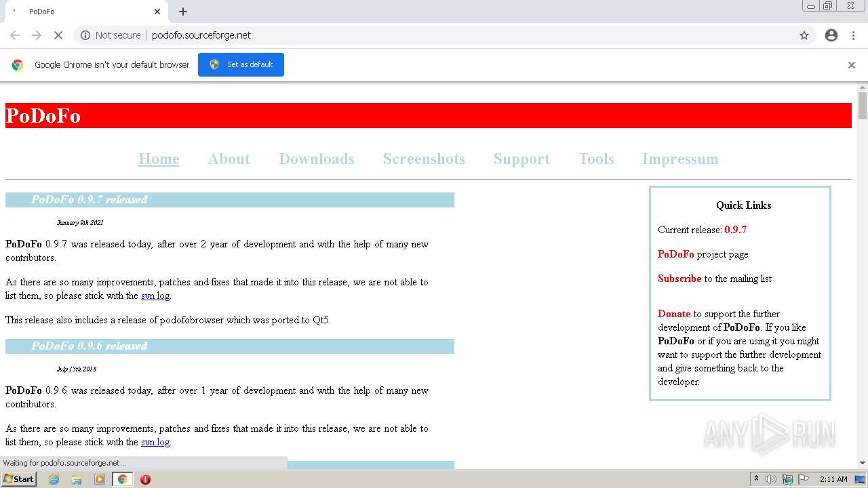Show hidden system tray icons
868x488 pixels.
pos(756,479)
